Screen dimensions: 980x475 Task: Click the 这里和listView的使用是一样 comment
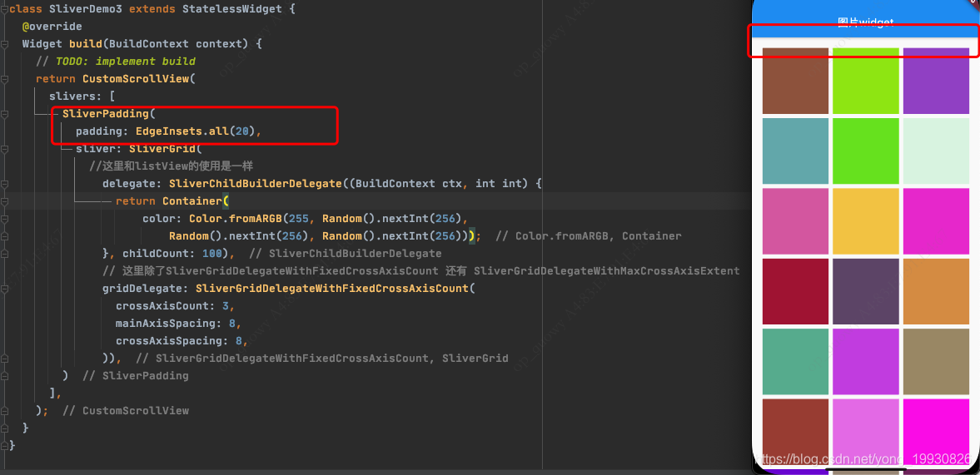171,166
